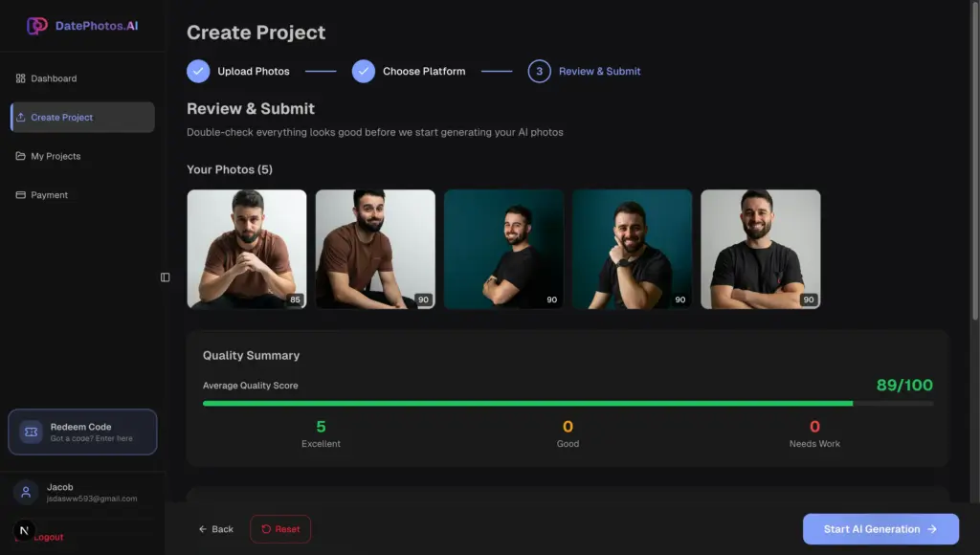
Task: Open the Payment page
Action: click(x=50, y=194)
